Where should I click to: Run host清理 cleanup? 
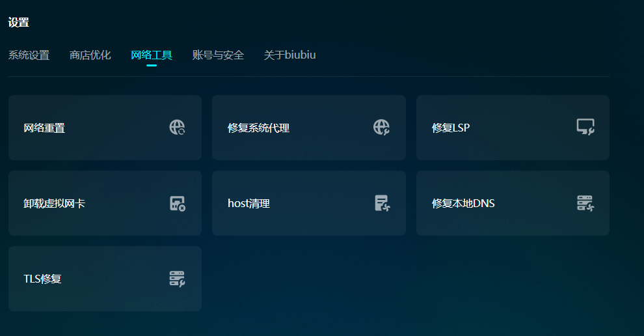[309, 203]
